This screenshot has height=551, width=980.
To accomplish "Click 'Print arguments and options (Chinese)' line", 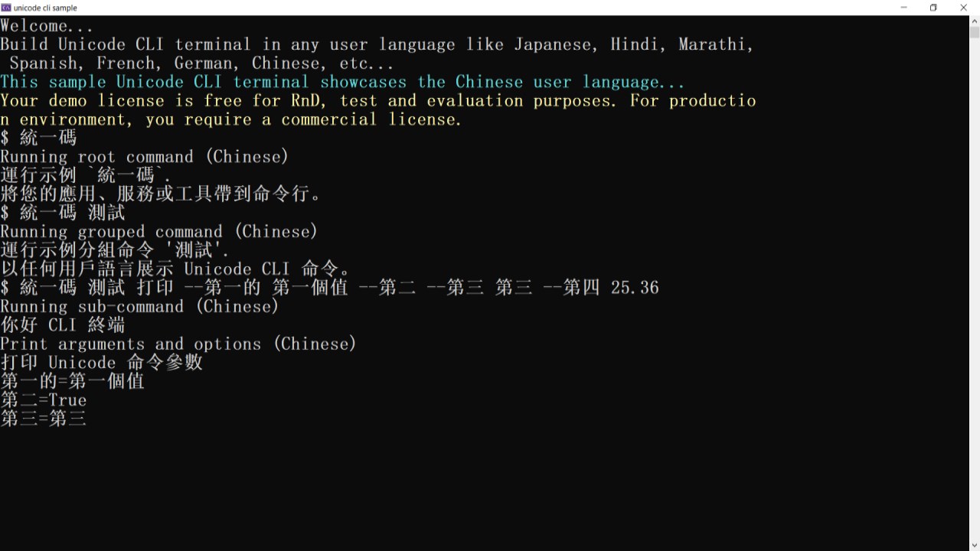I will tap(178, 344).
